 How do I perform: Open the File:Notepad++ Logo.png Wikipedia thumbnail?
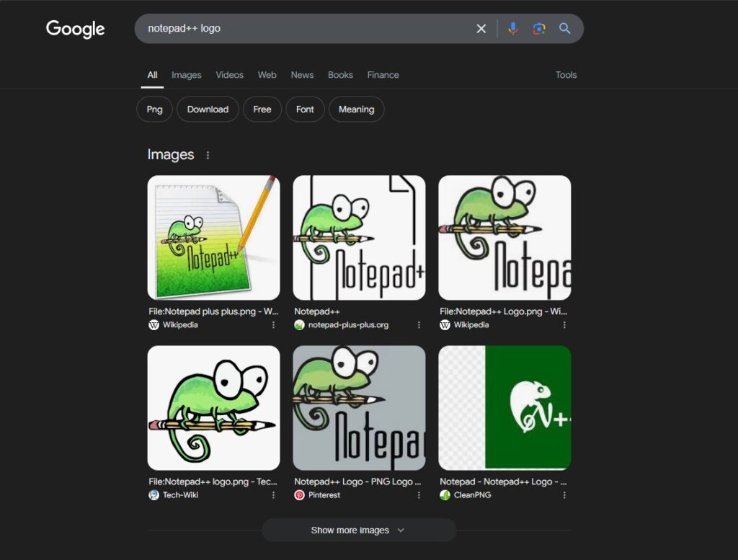click(504, 238)
